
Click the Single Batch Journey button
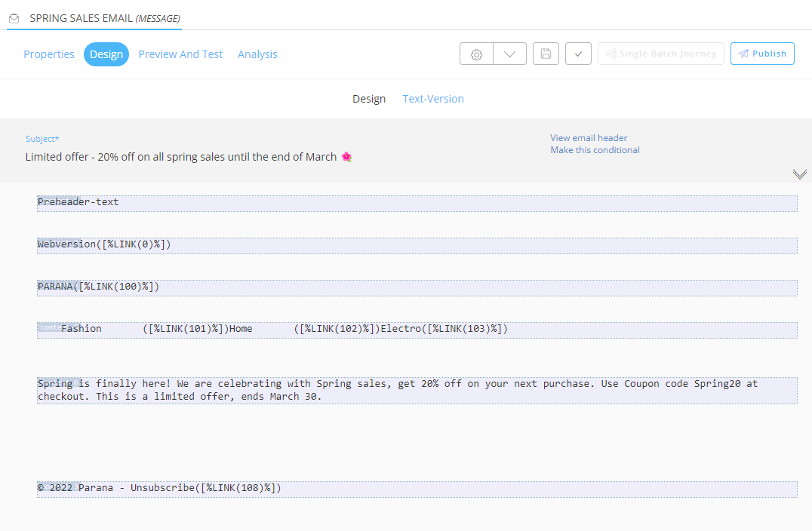[x=660, y=54]
